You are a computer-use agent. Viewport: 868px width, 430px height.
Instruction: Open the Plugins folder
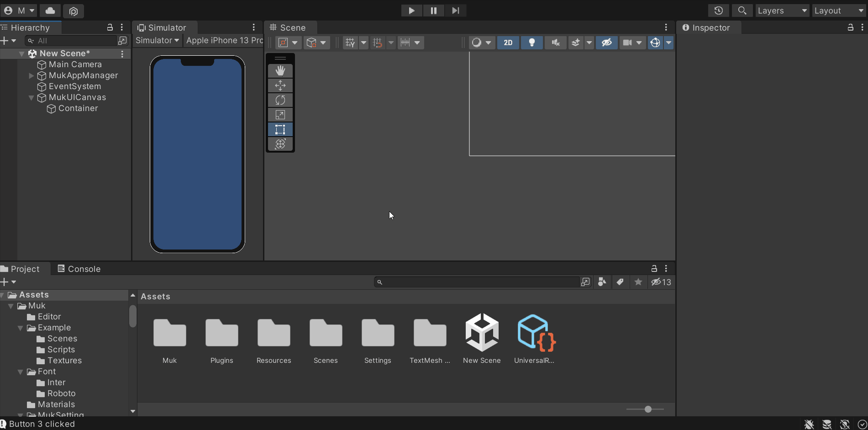click(x=221, y=339)
